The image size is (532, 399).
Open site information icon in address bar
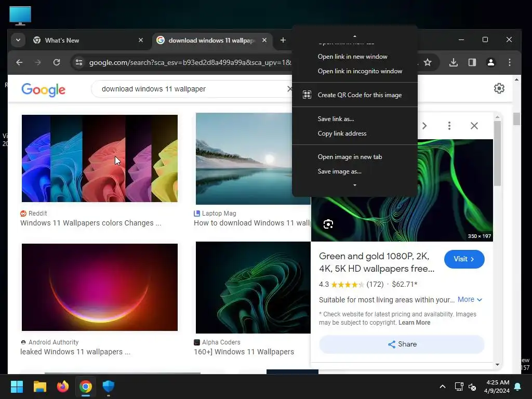(79, 62)
